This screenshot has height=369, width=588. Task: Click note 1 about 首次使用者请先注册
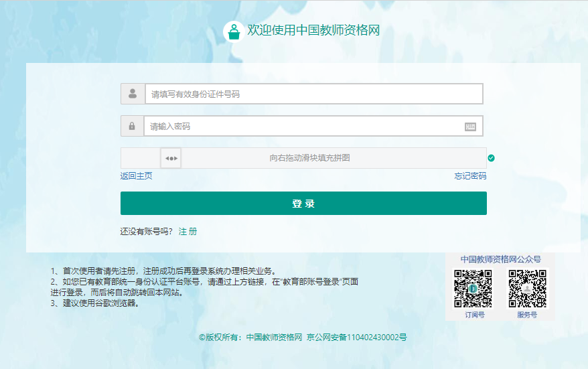pos(165,271)
